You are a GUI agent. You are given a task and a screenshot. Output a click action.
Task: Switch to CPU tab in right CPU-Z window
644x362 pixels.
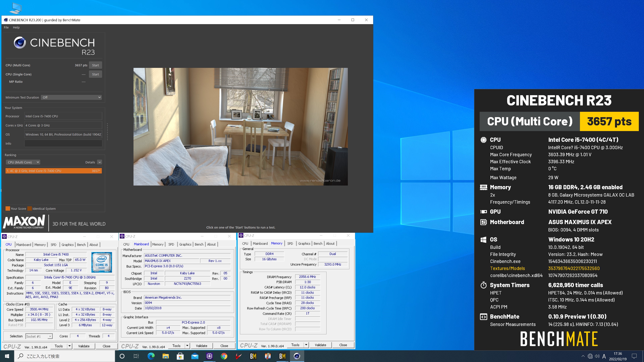[245, 243]
